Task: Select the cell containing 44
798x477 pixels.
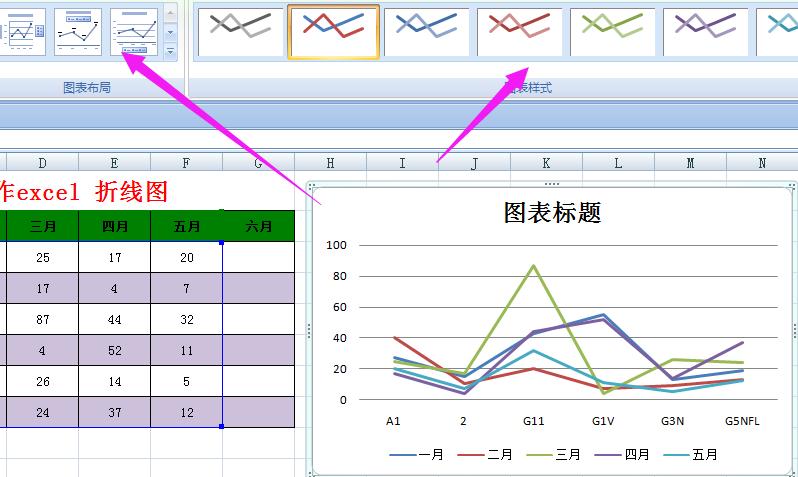Action: click(115, 320)
